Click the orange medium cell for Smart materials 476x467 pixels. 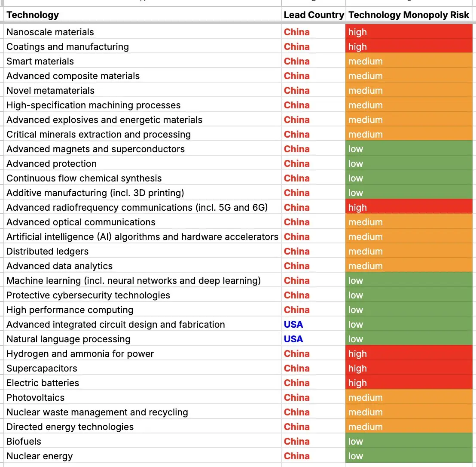(x=409, y=61)
